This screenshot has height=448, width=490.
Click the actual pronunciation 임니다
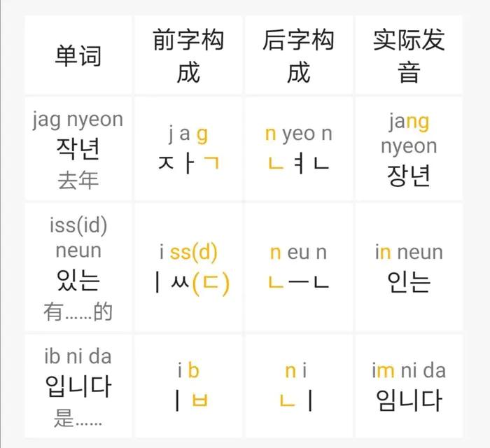[x=409, y=400]
